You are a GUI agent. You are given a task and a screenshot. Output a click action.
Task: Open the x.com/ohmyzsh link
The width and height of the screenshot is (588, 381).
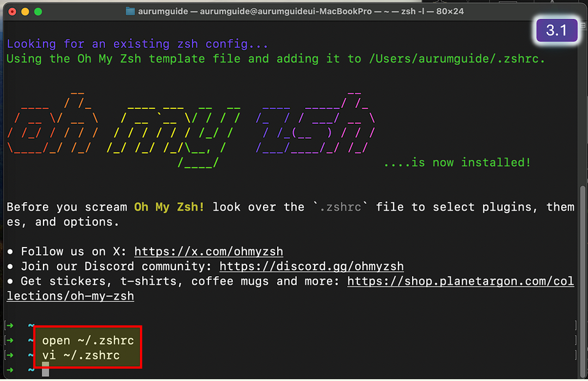(208, 251)
